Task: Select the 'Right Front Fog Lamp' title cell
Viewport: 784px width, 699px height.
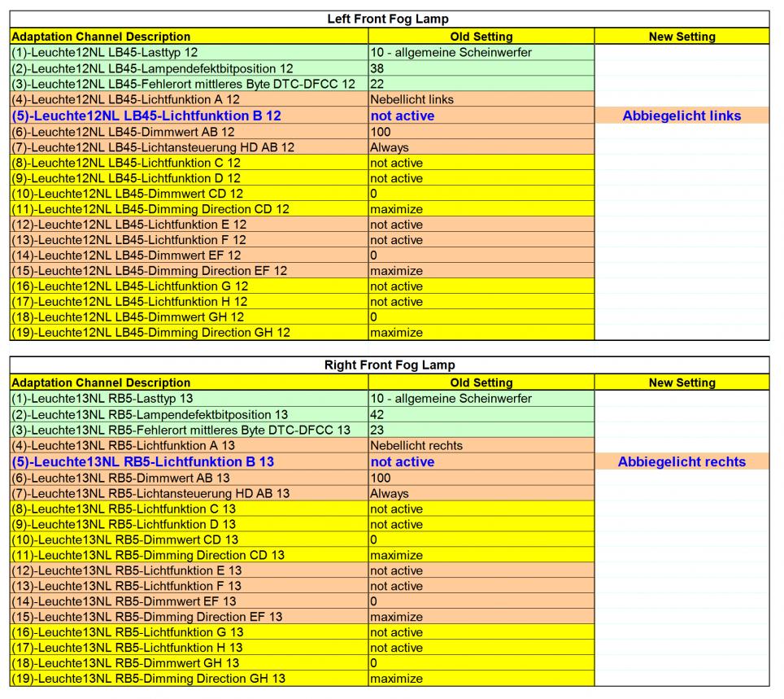Action: pos(388,365)
